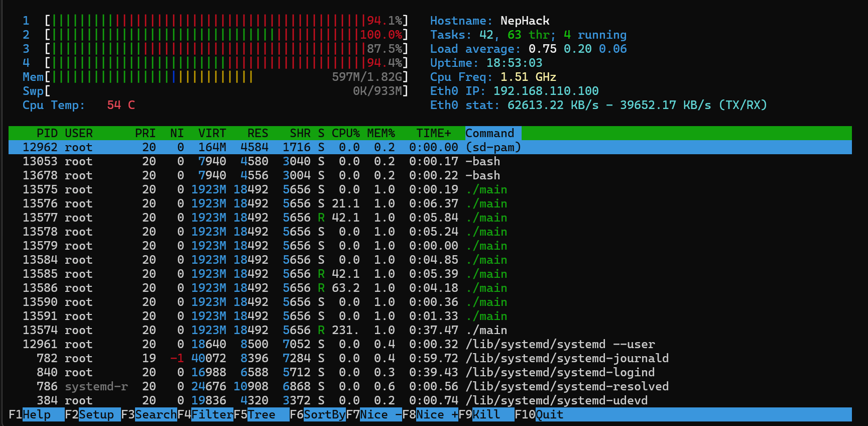Select systemd-resolved process 786

(x=430, y=386)
